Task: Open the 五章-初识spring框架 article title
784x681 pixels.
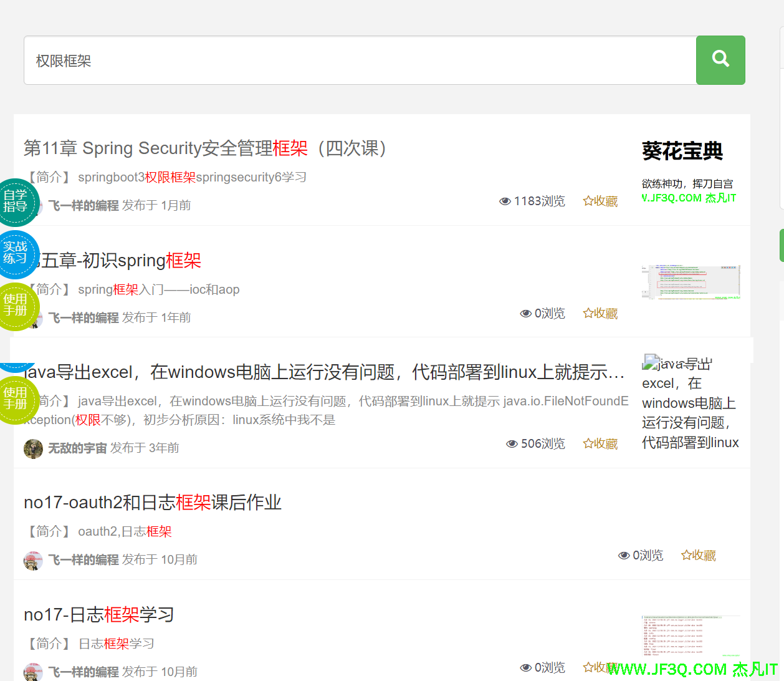Action: point(118,261)
